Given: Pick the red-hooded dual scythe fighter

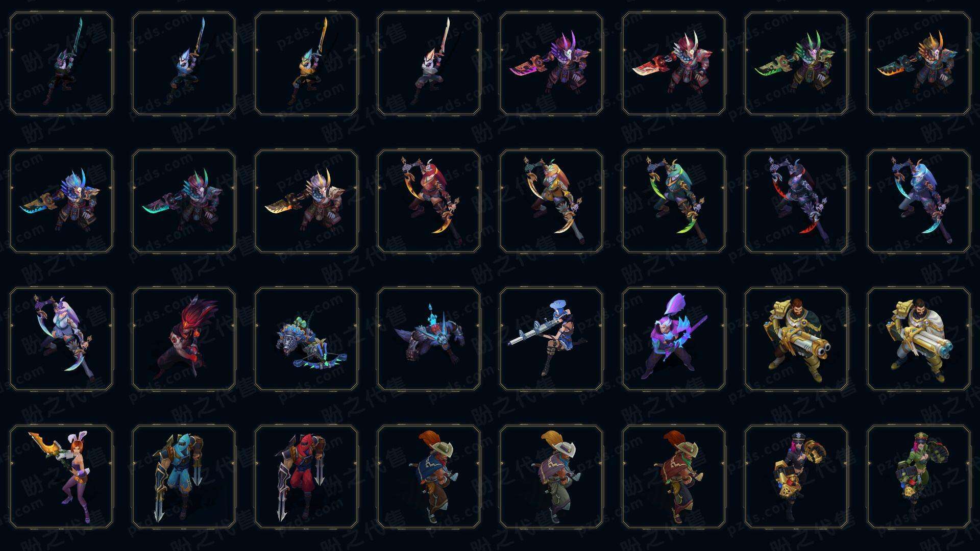Looking at the screenshot, I should 429,201.
